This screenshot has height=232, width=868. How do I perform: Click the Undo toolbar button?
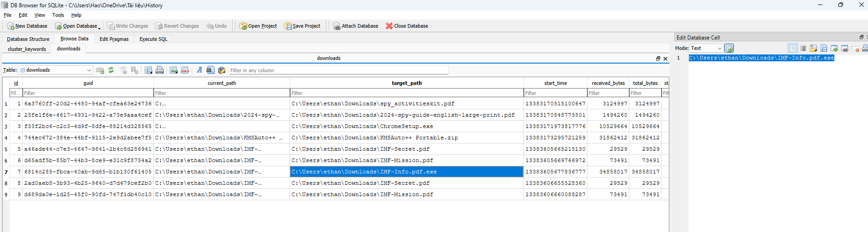(216, 26)
